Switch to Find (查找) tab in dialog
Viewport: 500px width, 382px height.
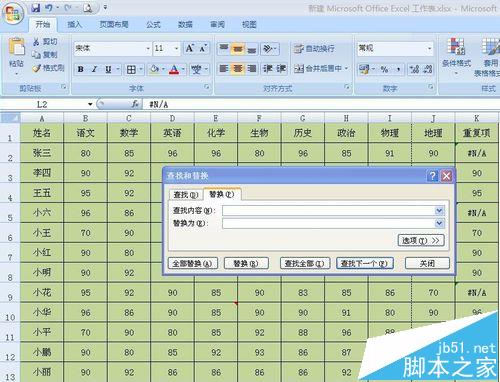186,195
